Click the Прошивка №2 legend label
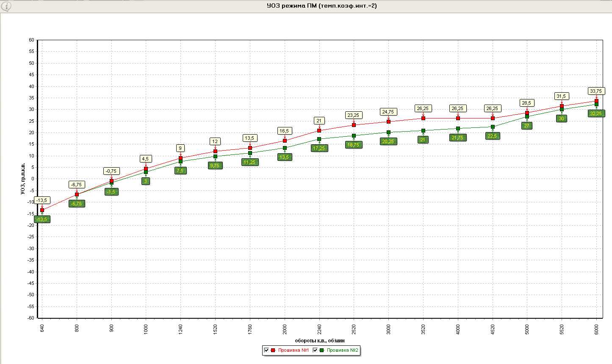Image resolution: width=612 pixels, height=364 pixels. (343, 350)
